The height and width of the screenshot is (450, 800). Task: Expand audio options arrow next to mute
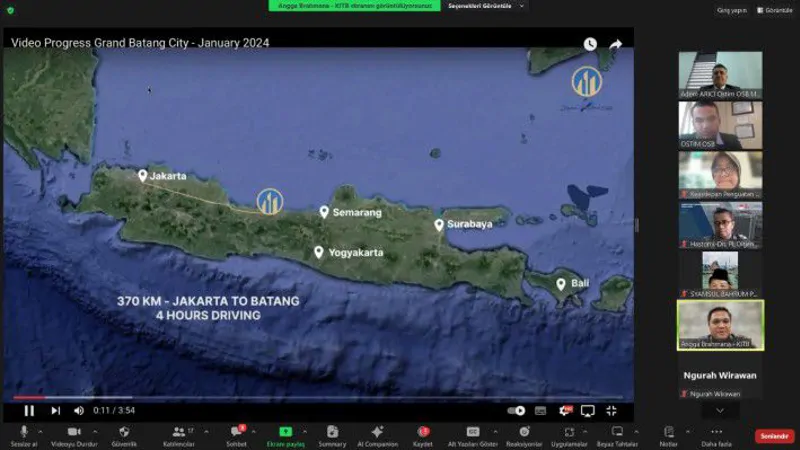tap(40, 432)
